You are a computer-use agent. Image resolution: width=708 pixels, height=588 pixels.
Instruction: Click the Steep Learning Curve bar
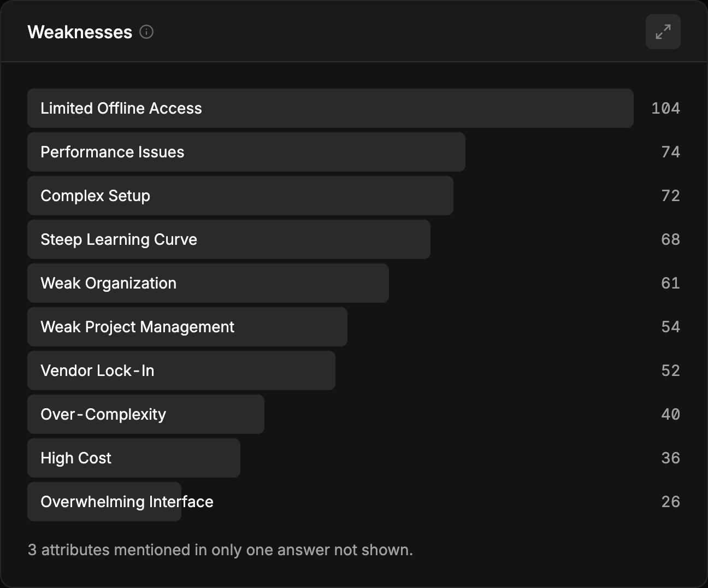229,239
